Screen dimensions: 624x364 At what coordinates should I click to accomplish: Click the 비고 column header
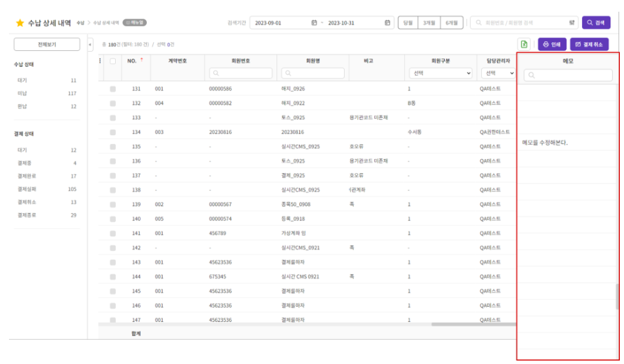click(x=368, y=61)
